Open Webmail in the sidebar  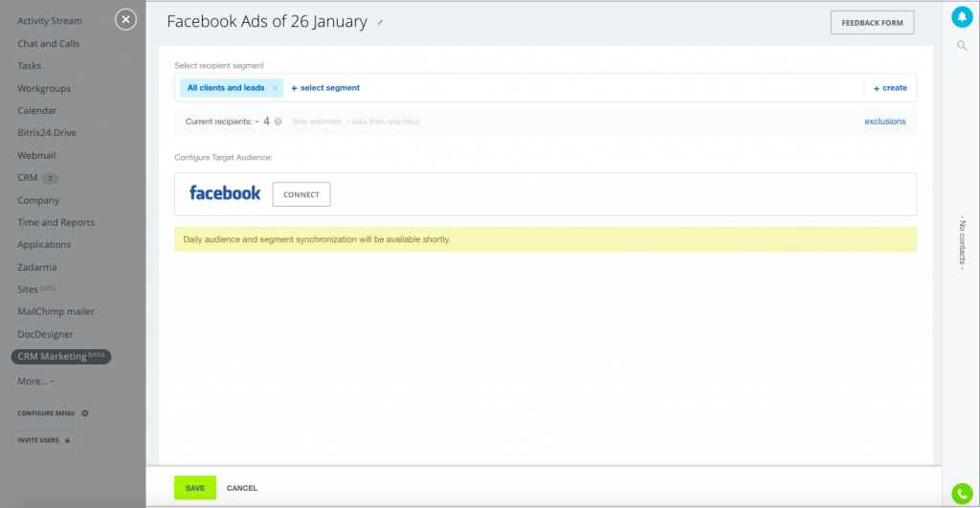pyautogui.click(x=36, y=156)
